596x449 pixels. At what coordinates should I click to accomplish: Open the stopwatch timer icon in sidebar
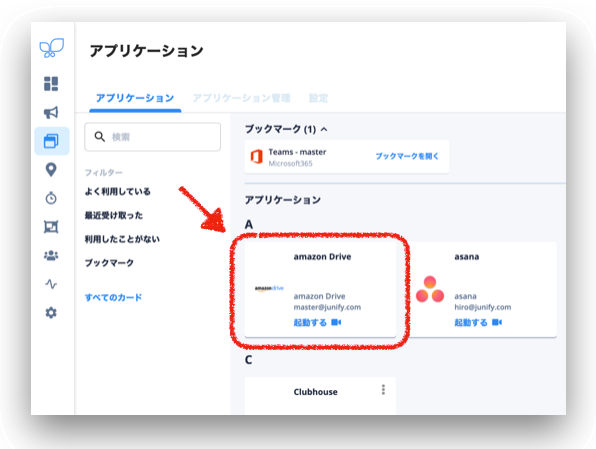(51, 198)
